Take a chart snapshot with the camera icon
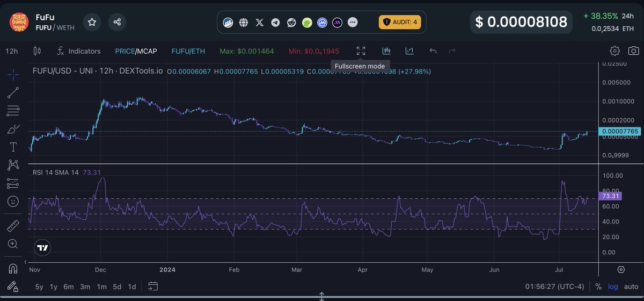This screenshot has width=644, height=301. [634, 51]
